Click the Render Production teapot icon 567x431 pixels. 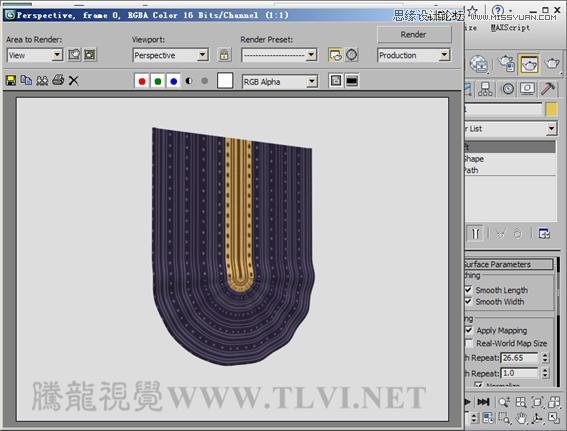click(552, 64)
